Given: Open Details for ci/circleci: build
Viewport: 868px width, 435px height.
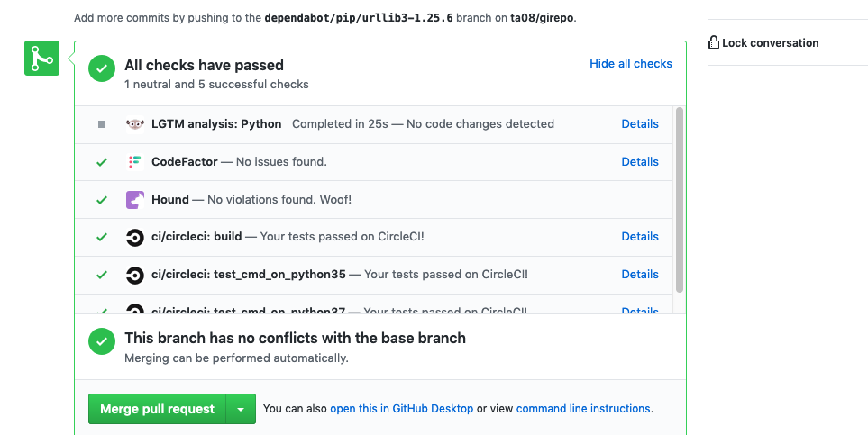Looking at the screenshot, I should point(640,236).
